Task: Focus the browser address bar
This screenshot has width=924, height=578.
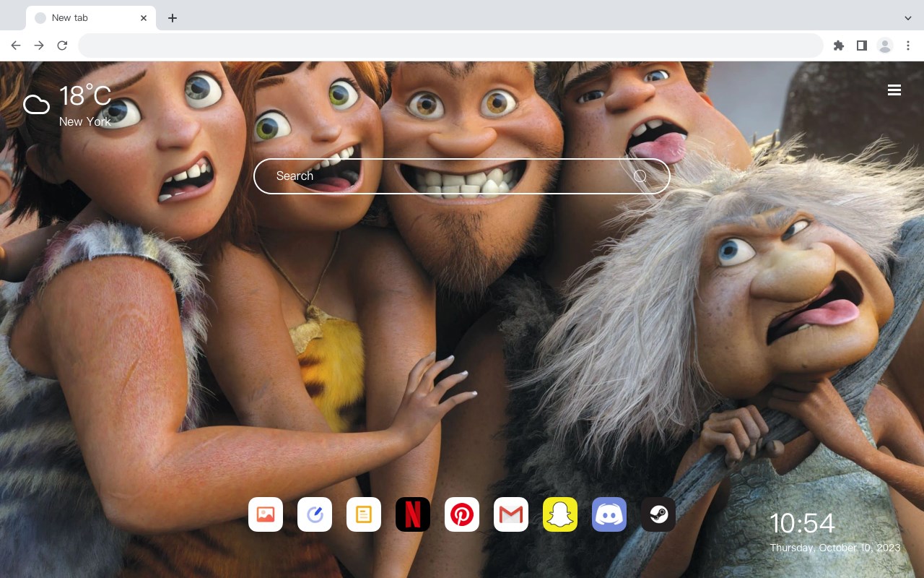Action: pos(450,46)
